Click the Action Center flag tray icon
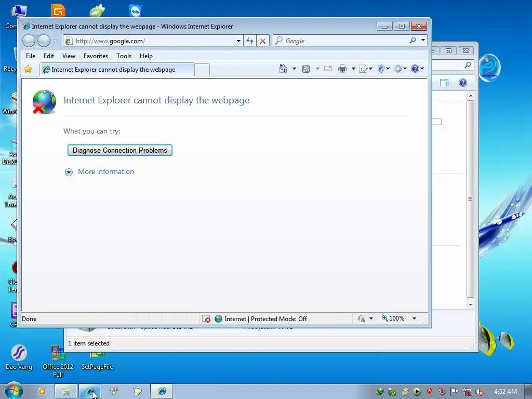The height and width of the screenshot is (399, 532). tap(454, 392)
